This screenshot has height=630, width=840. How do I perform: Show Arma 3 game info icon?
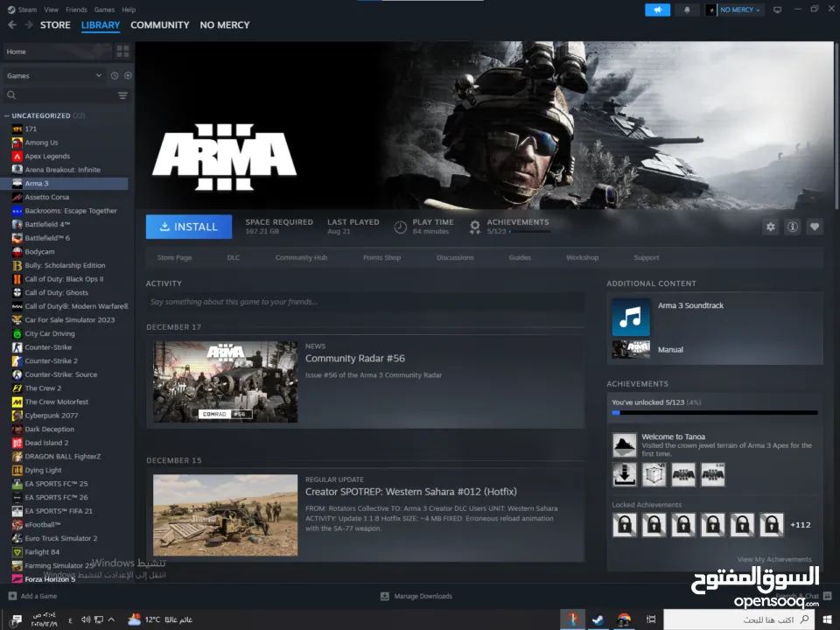[793, 227]
